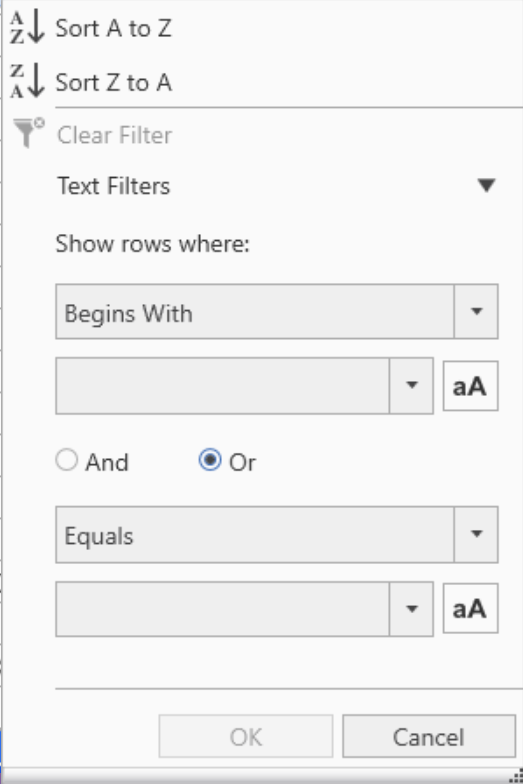
Task: Select the Clear Filter menu entry
Action: [x=114, y=135]
